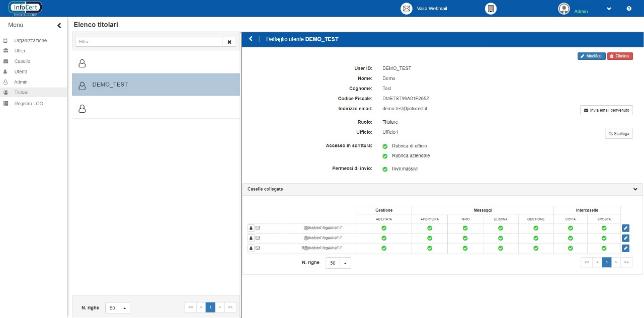The width and height of the screenshot is (644, 318).
Task: Open Registro LOG in the sidebar
Action: (29, 103)
